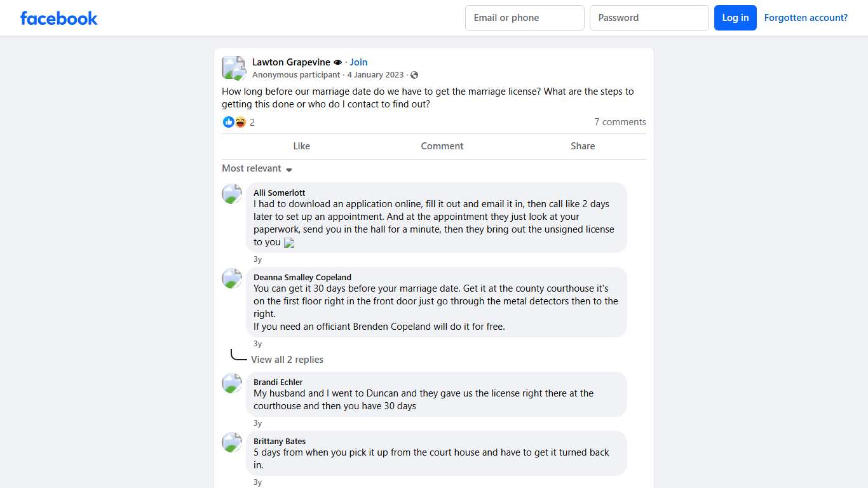Open Brandi Echler's profile picture

(232, 383)
